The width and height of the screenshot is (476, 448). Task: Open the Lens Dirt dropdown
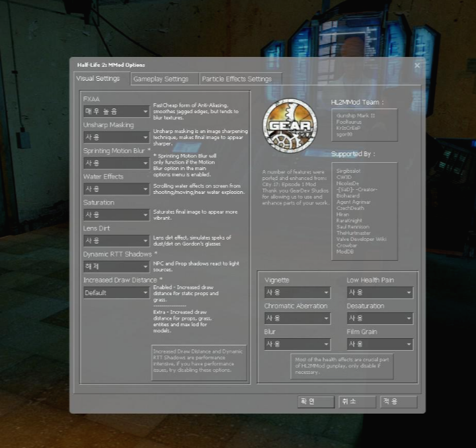(116, 241)
